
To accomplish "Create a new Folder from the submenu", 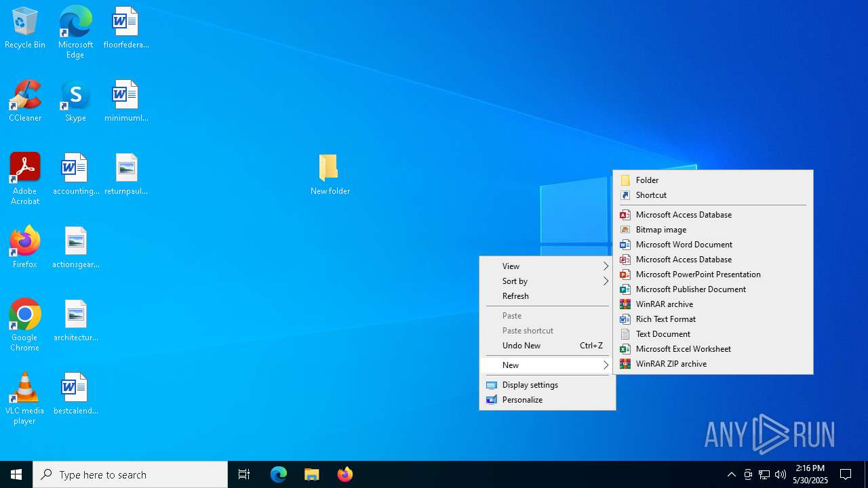I will 713,180.
